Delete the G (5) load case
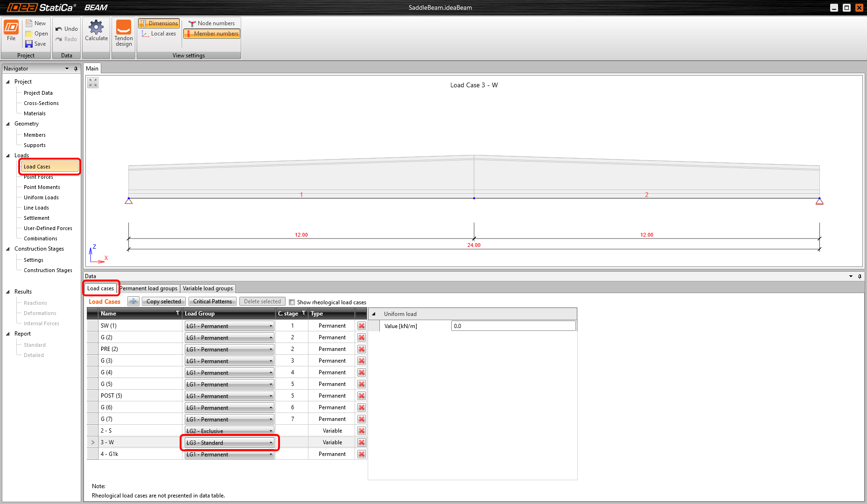The width and height of the screenshot is (867, 504). [362, 384]
